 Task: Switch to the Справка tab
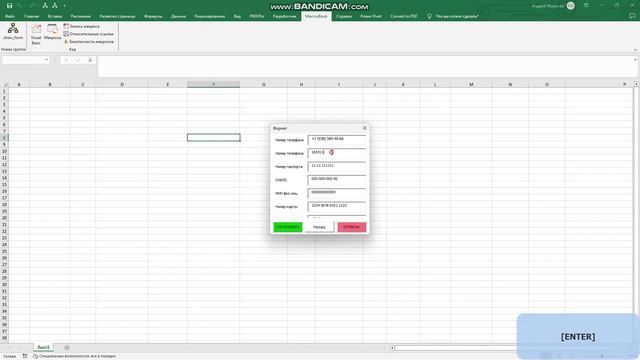(x=344, y=16)
